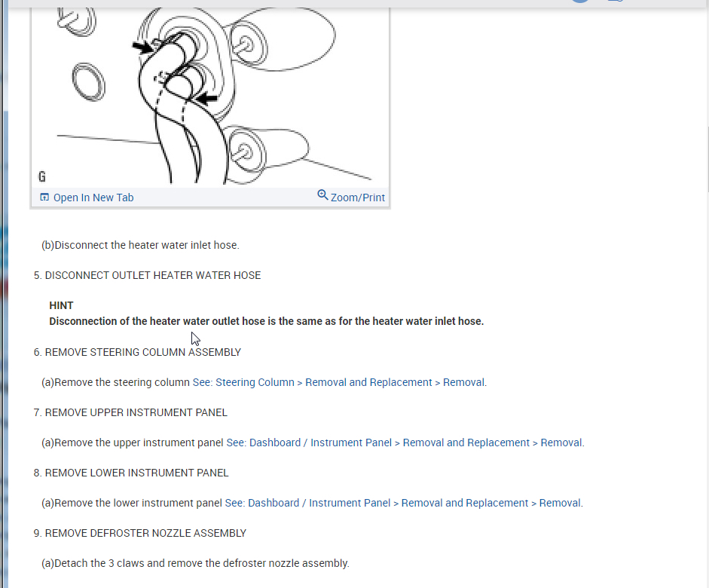Click the HINT heading text
The height and width of the screenshot is (588, 709).
tap(61, 306)
